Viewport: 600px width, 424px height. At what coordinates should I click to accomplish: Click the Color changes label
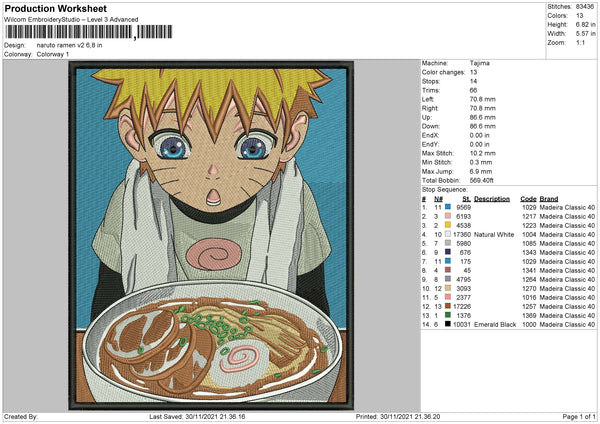(443, 72)
